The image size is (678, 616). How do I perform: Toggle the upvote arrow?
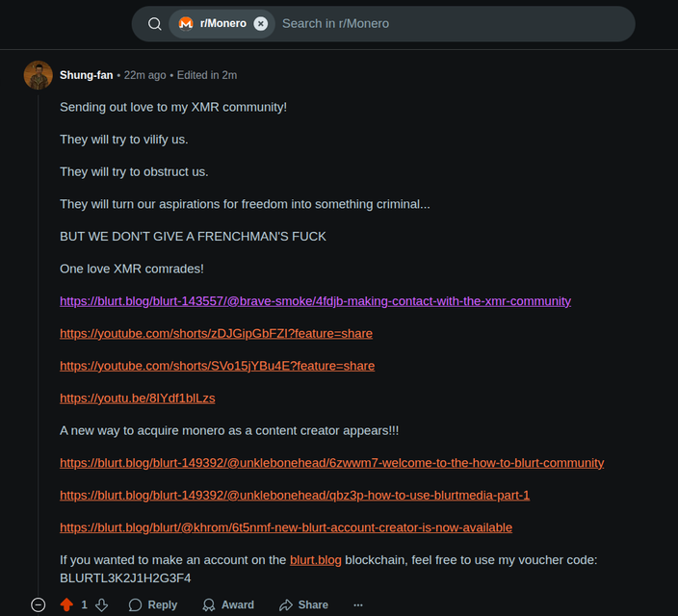click(66, 604)
